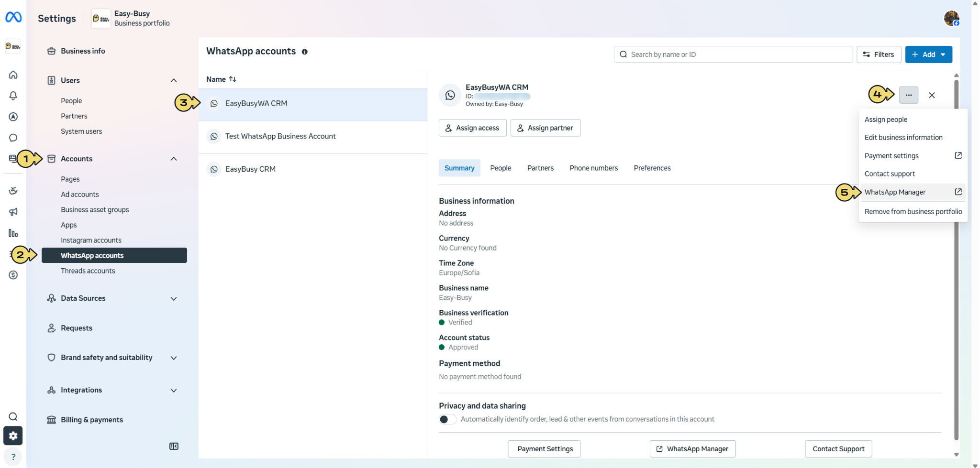Viewport: 980px width, 468px height.
Task: Open the Add dropdown button
Action: tap(928, 54)
